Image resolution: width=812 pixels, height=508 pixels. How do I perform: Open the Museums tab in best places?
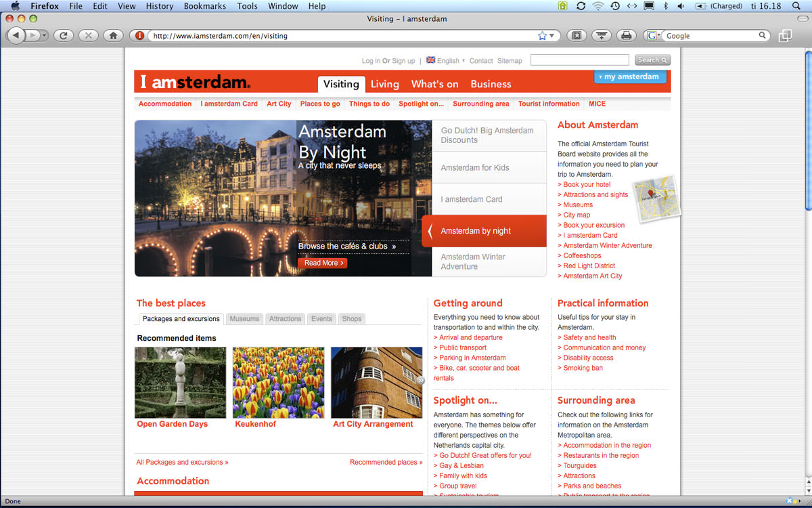pos(244,318)
